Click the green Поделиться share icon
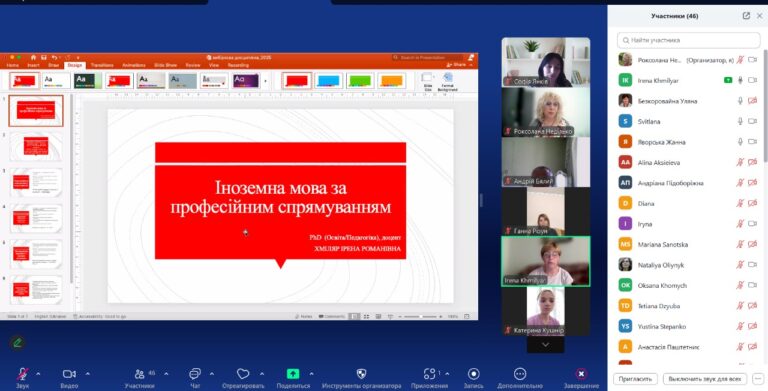The width and height of the screenshot is (768, 391). (293, 374)
